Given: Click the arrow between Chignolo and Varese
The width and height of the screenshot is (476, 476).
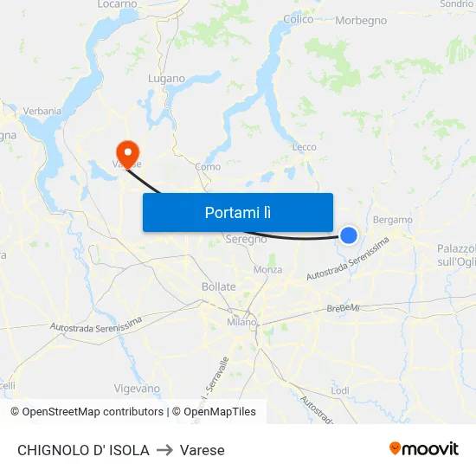Looking at the screenshot, I should (x=164, y=450).
